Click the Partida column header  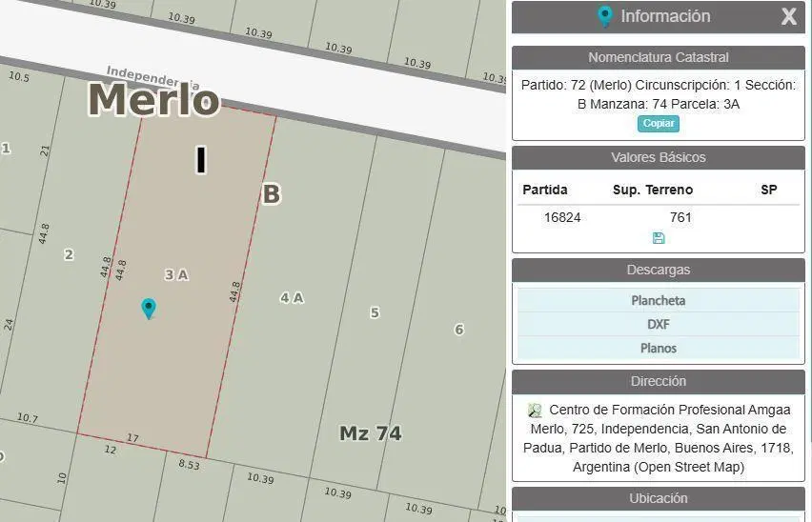pos(545,190)
